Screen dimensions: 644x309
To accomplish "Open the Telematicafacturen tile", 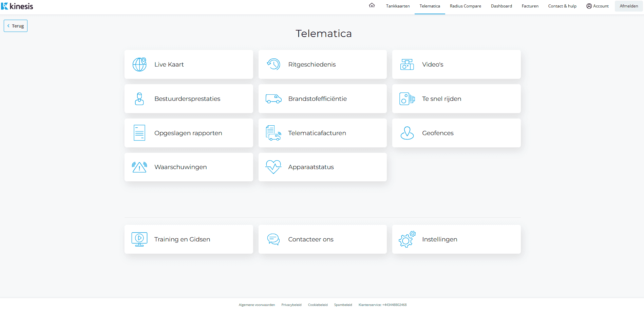I will [322, 133].
